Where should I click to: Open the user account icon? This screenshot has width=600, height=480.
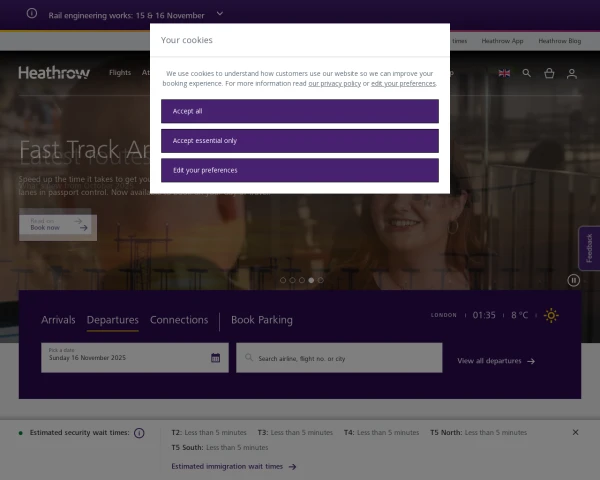point(572,73)
